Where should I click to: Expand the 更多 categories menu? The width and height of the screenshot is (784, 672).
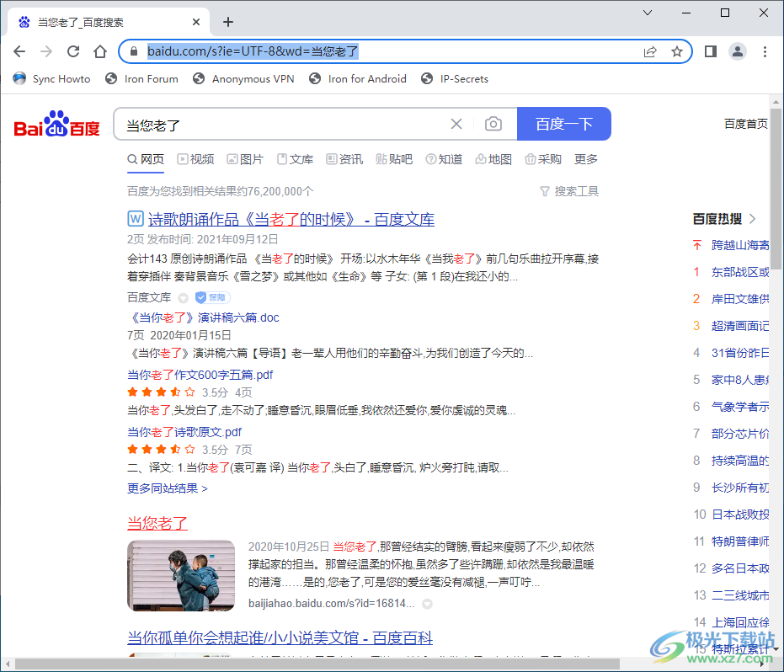click(x=586, y=159)
